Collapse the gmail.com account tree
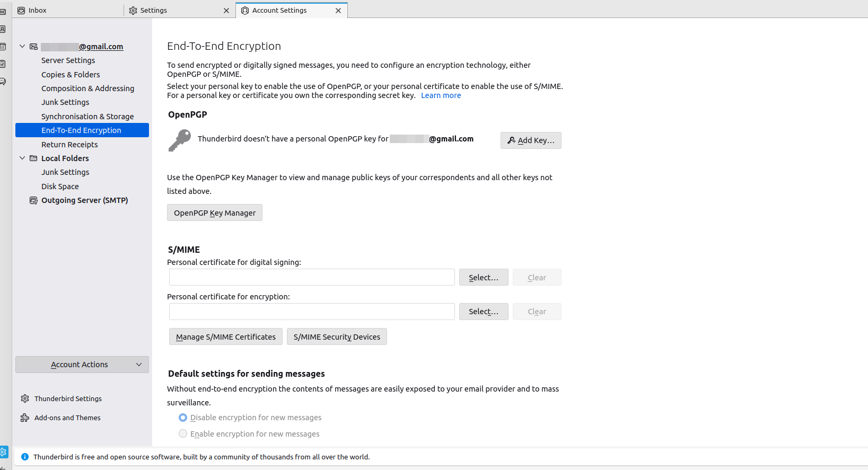868x470 pixels. point(22,46)
